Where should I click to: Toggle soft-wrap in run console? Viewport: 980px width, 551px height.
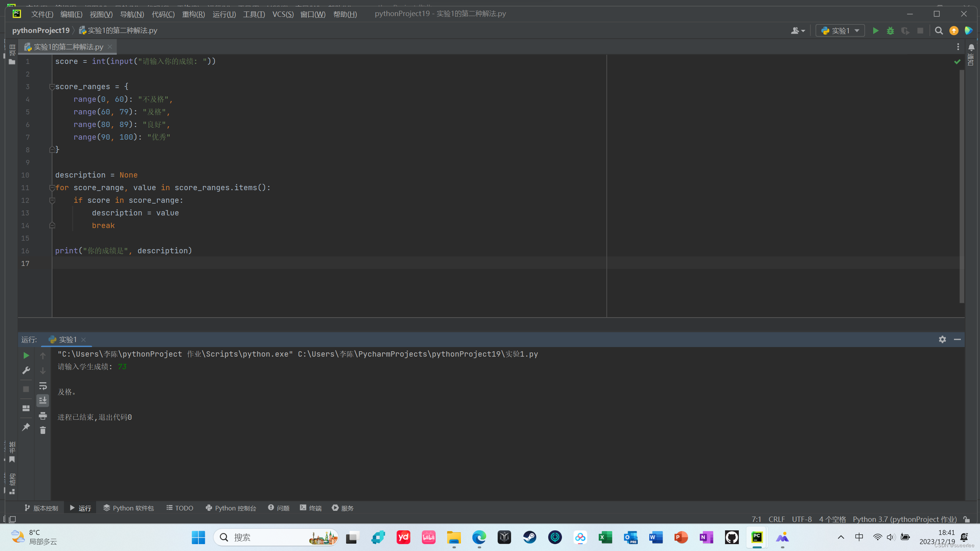tap(43, 386)
